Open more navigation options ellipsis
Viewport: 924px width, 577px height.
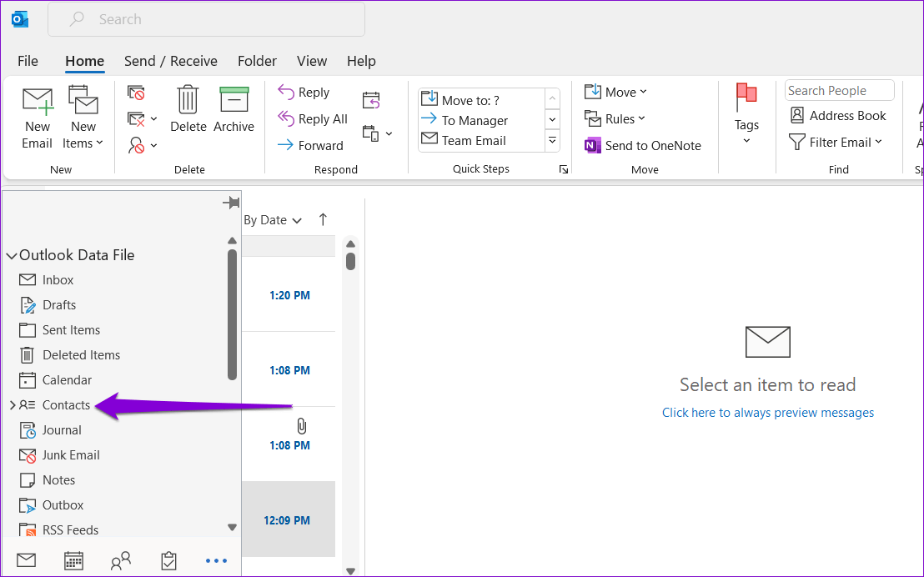click(x=216, y=561)
